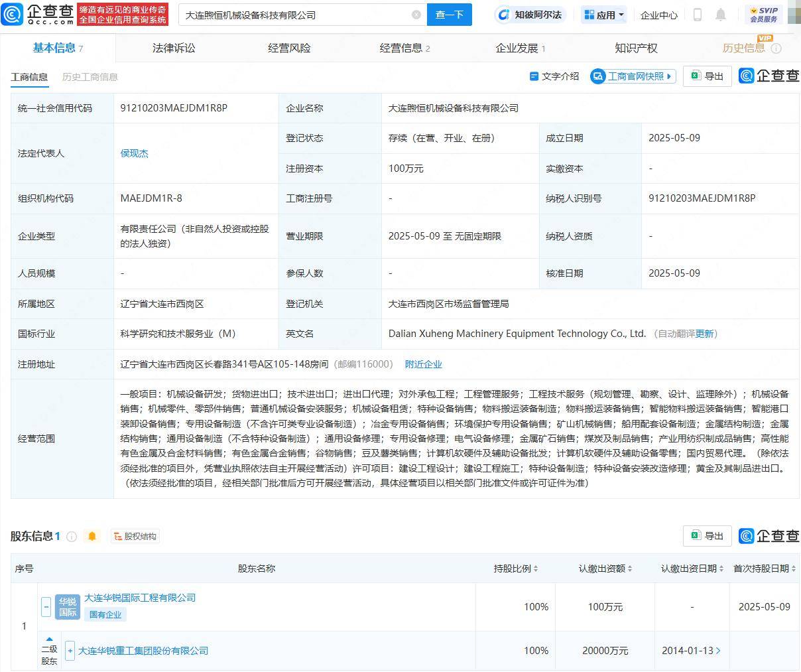Click 更新 next to English name

(x=704, y=334)
